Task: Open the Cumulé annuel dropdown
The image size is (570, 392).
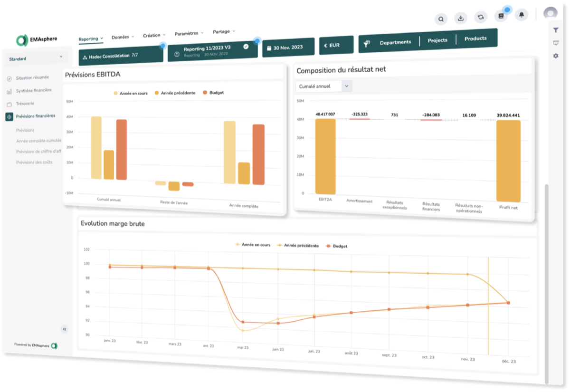Action: [324, 86]
